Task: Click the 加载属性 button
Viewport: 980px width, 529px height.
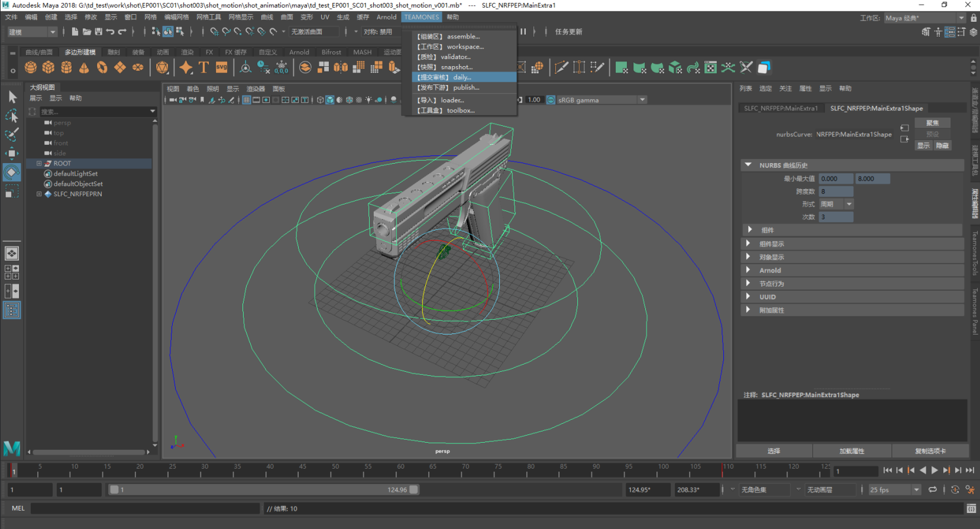Action: point(852,451)
